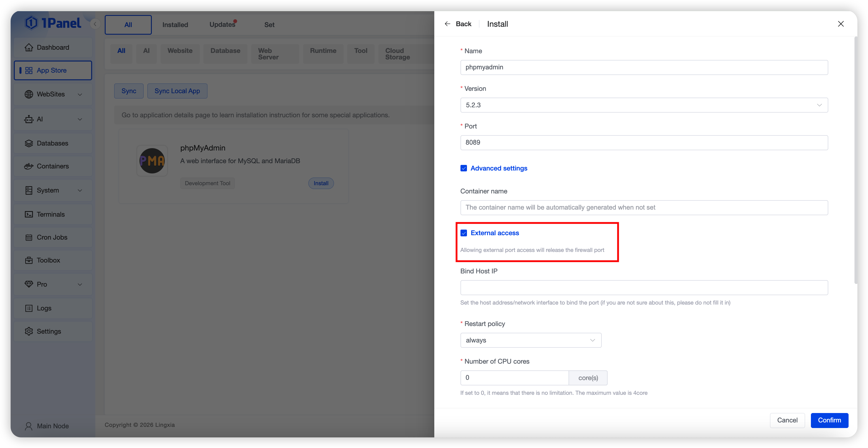Click the Back arrow icon
The width and height of the screenshot is (868, 448).
447,24
